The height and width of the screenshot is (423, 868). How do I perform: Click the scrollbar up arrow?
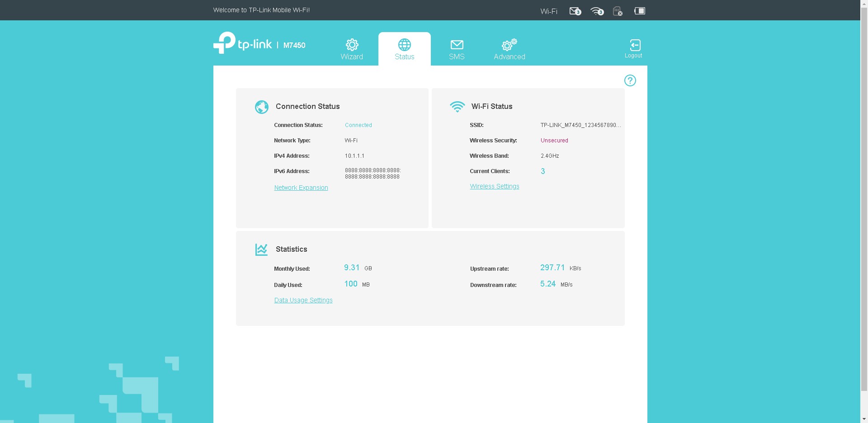coord(864,4)
